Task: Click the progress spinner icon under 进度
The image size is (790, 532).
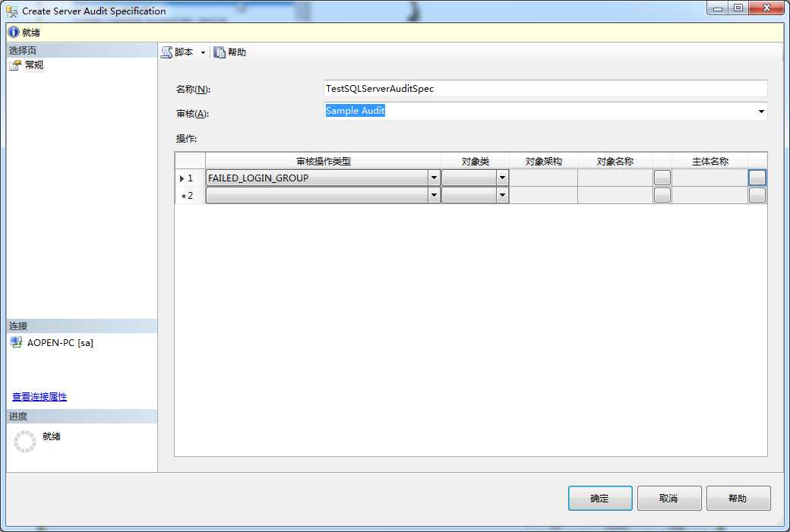Action: pos(25,442)
